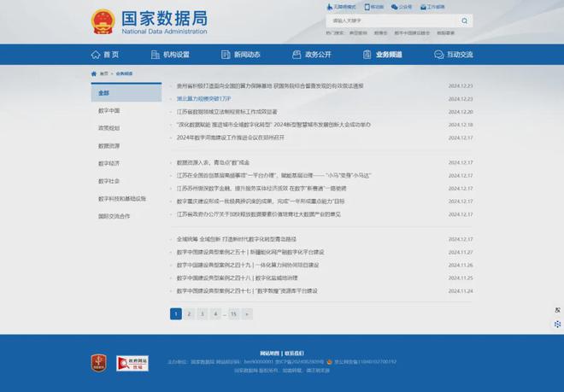Click breadcrumb 业务频道 link
564x392 pixels.
coord(124,73)
